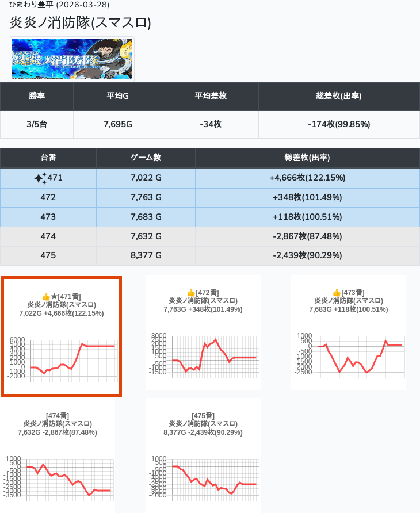Click the 炎炎ノ消防隊(スマスロ) page title
The width and height of the screenshot is (420, 513).
(x=81, y=22)
